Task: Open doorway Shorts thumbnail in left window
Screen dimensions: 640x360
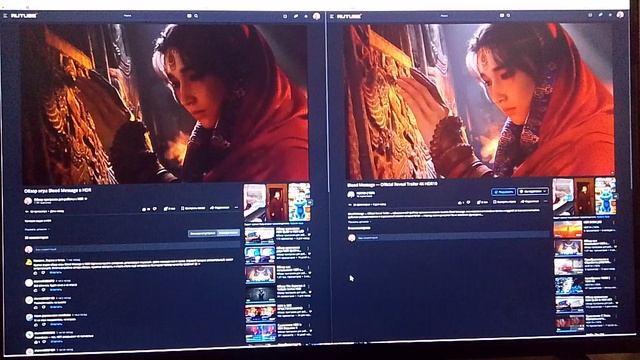Action: pos(277,202)
